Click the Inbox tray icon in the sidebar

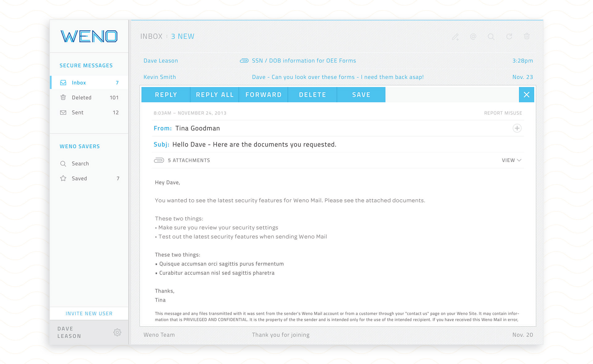click(63, 83)
